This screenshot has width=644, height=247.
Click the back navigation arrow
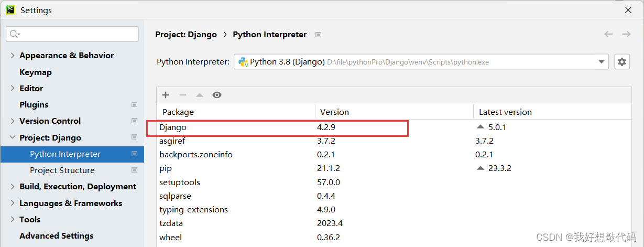(x=608, y=34)
